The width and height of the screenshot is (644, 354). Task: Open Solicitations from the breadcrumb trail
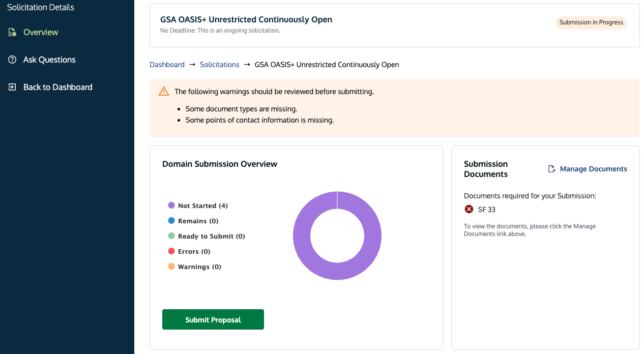[x=219, y=64]
